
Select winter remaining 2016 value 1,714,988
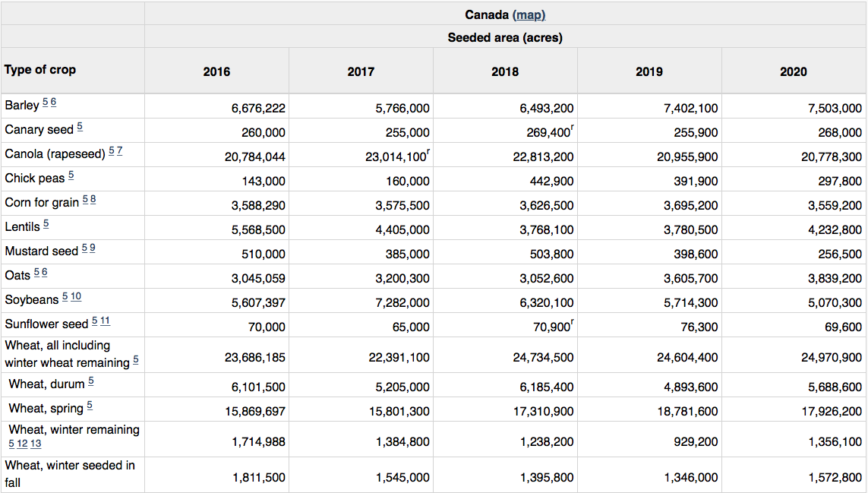pyautogui.click(x=258, y=442)
